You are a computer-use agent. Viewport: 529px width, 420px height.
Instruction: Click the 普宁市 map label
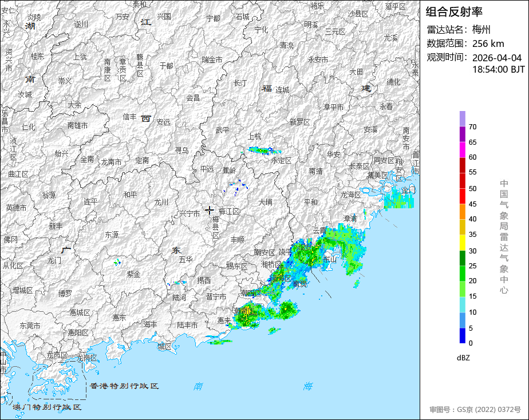[216, 296]
